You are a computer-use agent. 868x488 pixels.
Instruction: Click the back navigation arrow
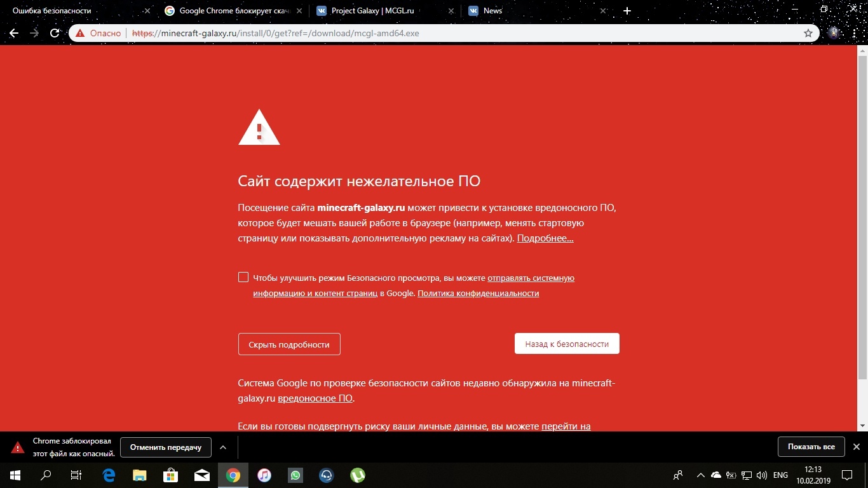tap(14, 33)
